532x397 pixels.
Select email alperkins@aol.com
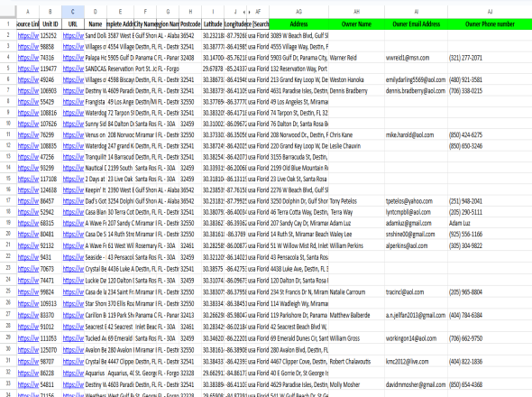click(x=417, y=245)
